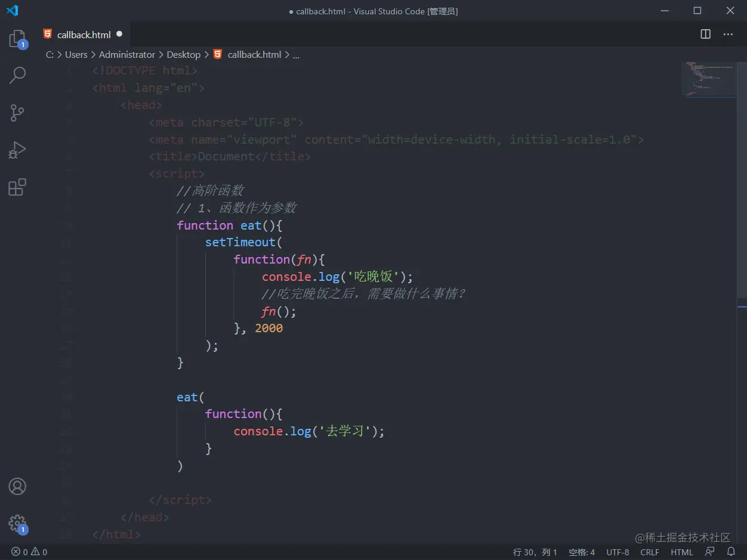This screenshot has height=560, width=747.
Task: Select the callback.html editor tab
Action: [83, 34]
